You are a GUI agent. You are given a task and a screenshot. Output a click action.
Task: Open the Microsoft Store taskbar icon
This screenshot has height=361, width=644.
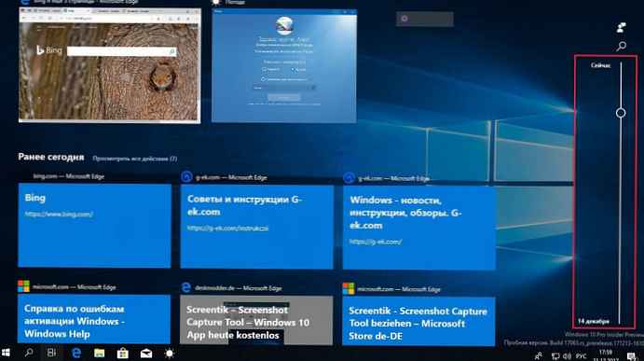[122, 353]
